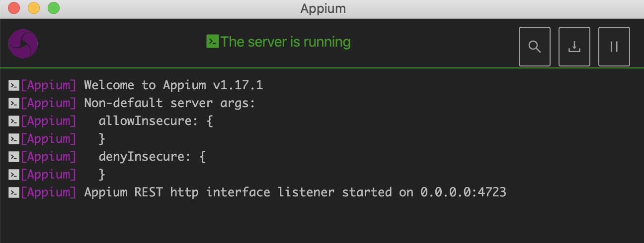Select "The server is running" status text
The height and width of the screenshot is (243, 644).
[286, 42]
